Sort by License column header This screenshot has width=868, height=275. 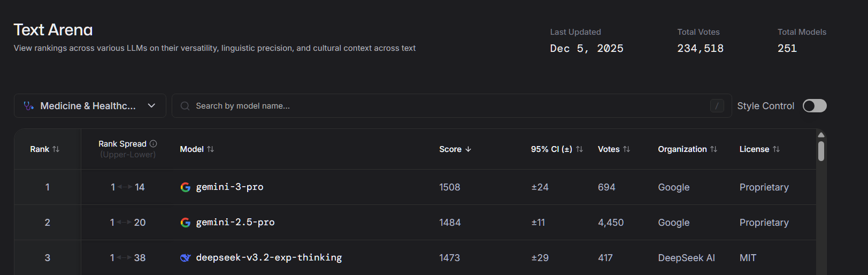tap(759, 149)
